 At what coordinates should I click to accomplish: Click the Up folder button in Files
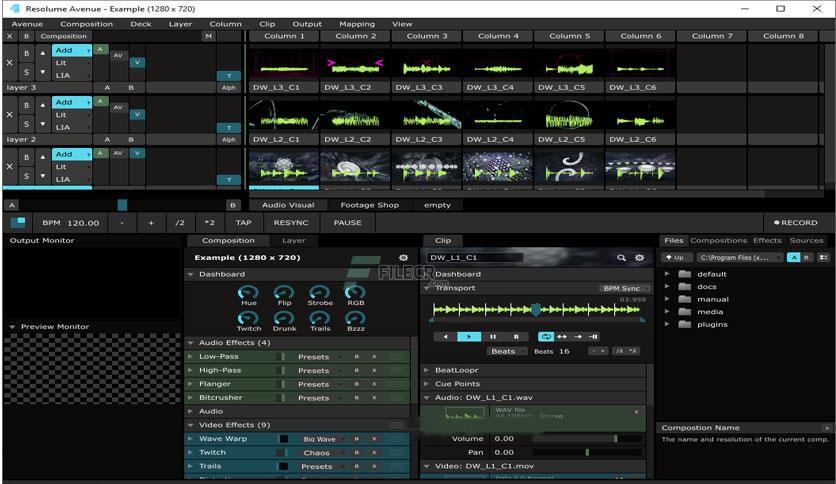pos(675,257)
